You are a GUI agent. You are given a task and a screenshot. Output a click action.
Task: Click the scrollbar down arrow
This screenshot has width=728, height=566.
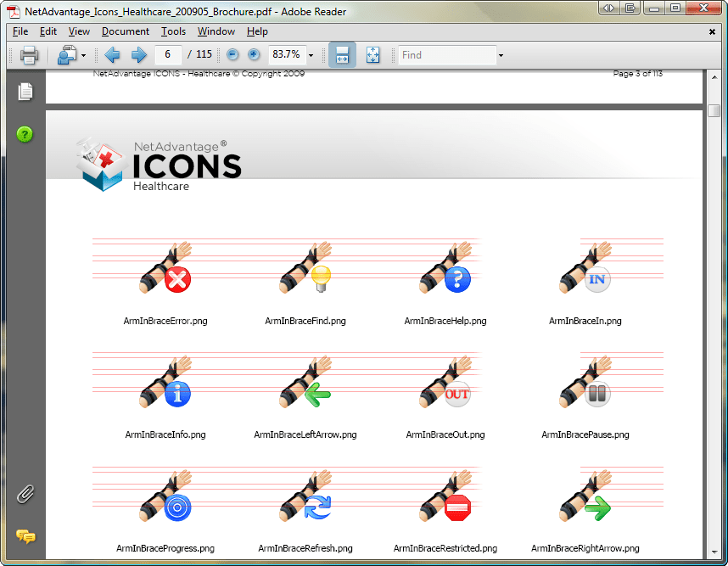[x=714, y=552]
